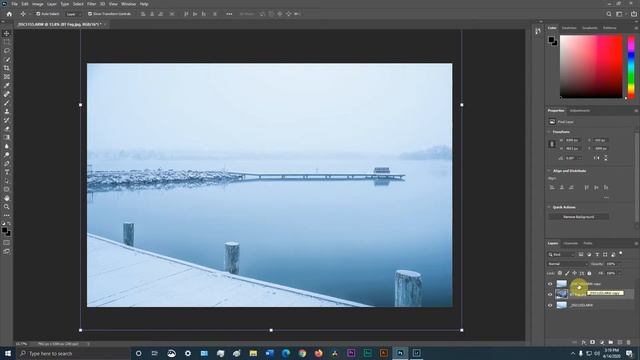Hide the top copy layer
The width and height of the screenshot is (640, 360).
point(550,284)
